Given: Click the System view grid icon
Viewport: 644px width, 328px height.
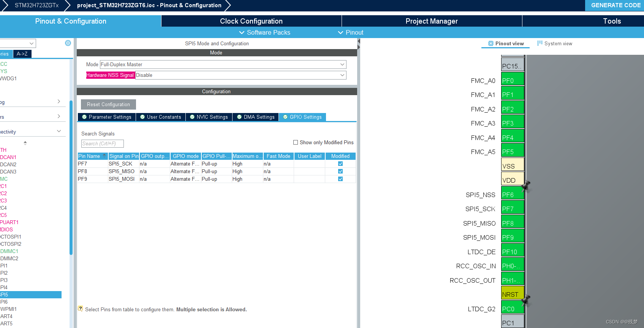Looking at the screenshot, I should click(540, 43).
